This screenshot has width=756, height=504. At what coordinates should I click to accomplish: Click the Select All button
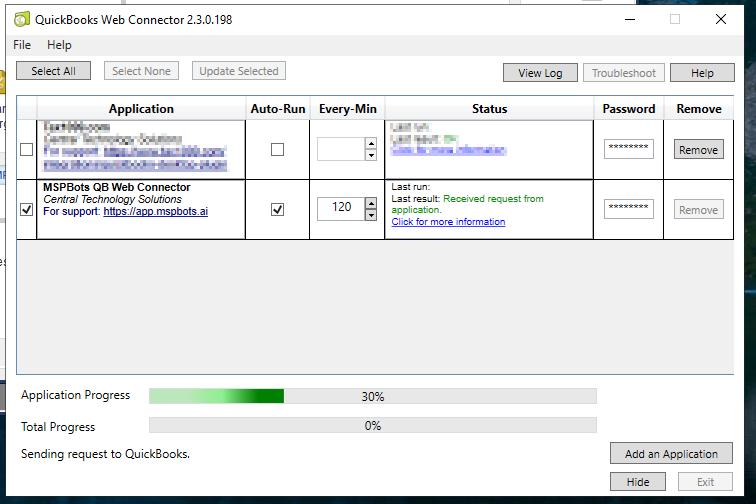coord(53,71)
